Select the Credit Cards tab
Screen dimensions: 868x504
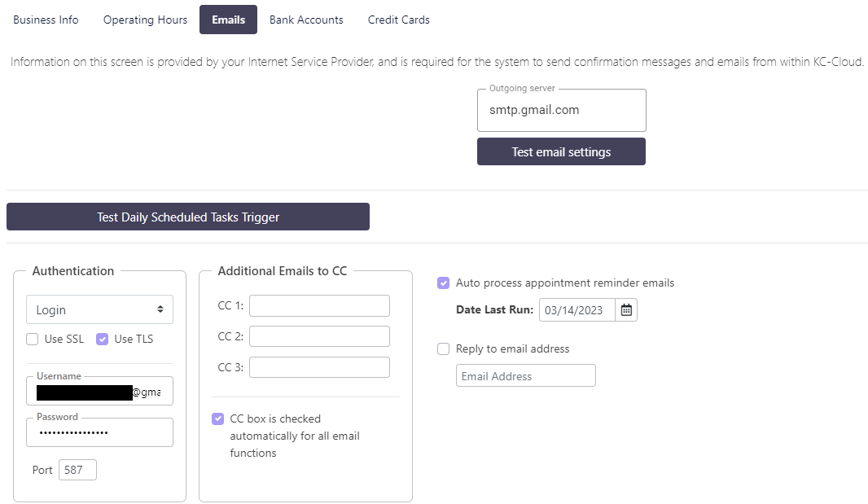pyautogui.click(x=398, y=20)
